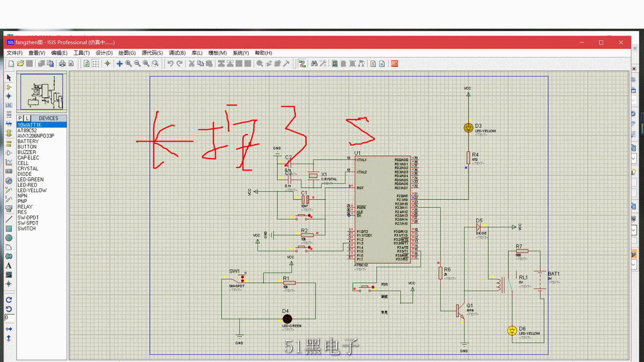
Task: Click the L library button
Action: 27,118
